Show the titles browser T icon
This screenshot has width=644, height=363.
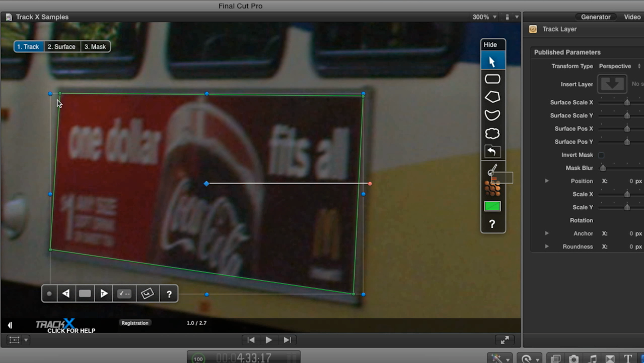click(628, 359)
